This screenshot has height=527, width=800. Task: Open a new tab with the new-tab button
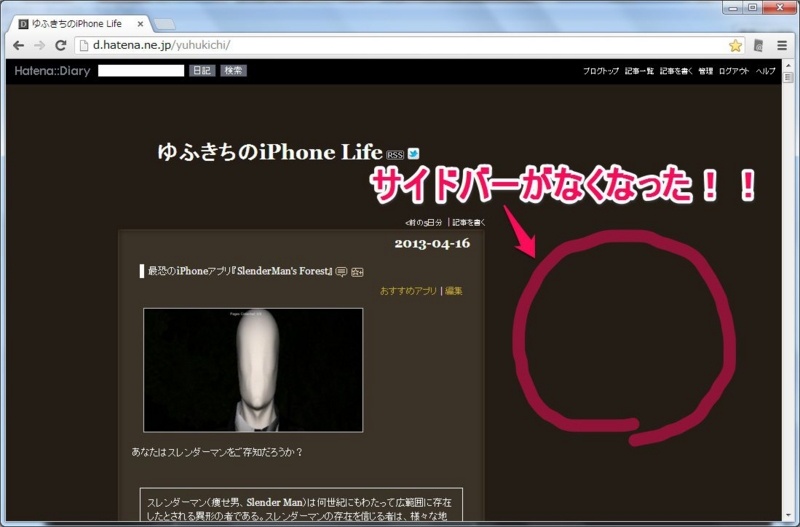(164, 24)
